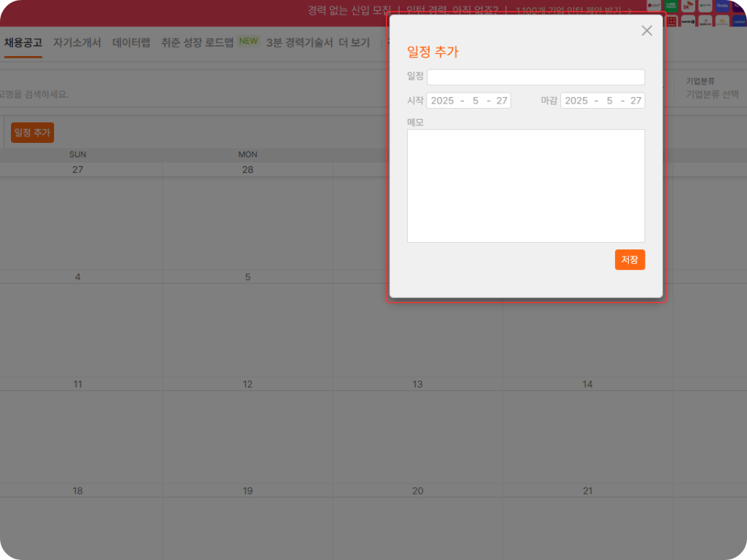
Task: Click the SK company logo in the banner
Action: 688,5
